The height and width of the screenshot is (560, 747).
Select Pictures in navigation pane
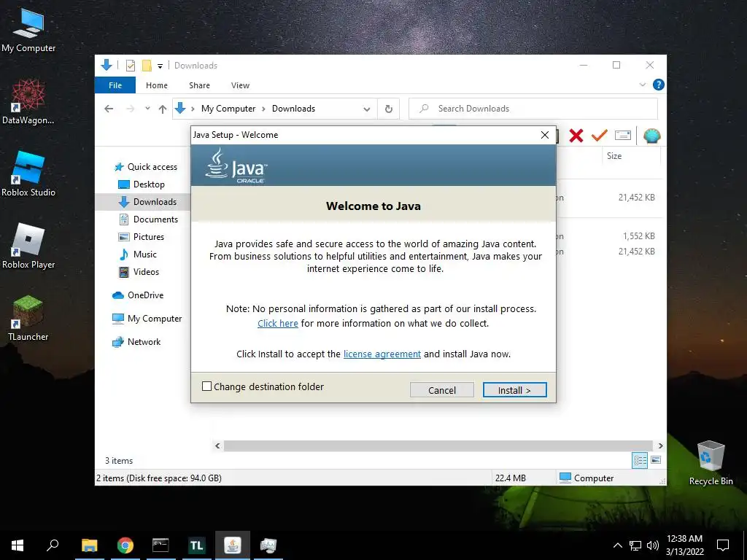(x=142, y=237)
